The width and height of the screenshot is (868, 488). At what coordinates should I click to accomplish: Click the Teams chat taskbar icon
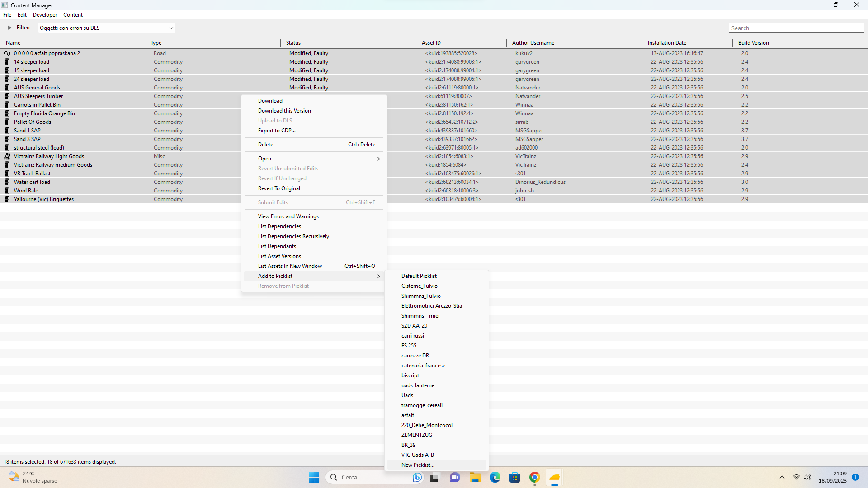(455, 477)
